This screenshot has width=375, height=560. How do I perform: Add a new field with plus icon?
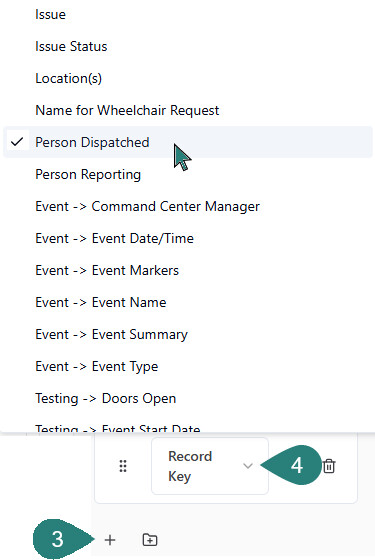(x=110, y=540)
